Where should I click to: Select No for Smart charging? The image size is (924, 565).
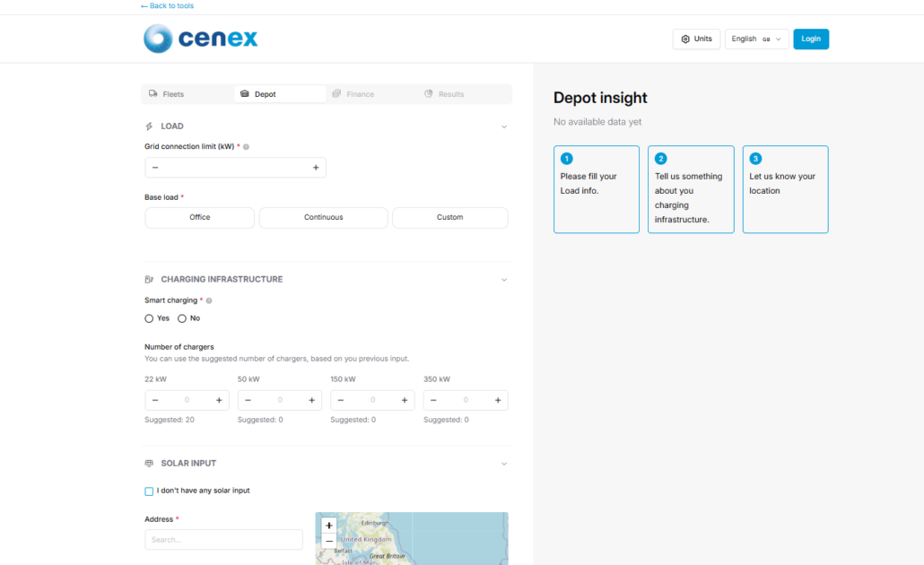[x=182, y=318]
